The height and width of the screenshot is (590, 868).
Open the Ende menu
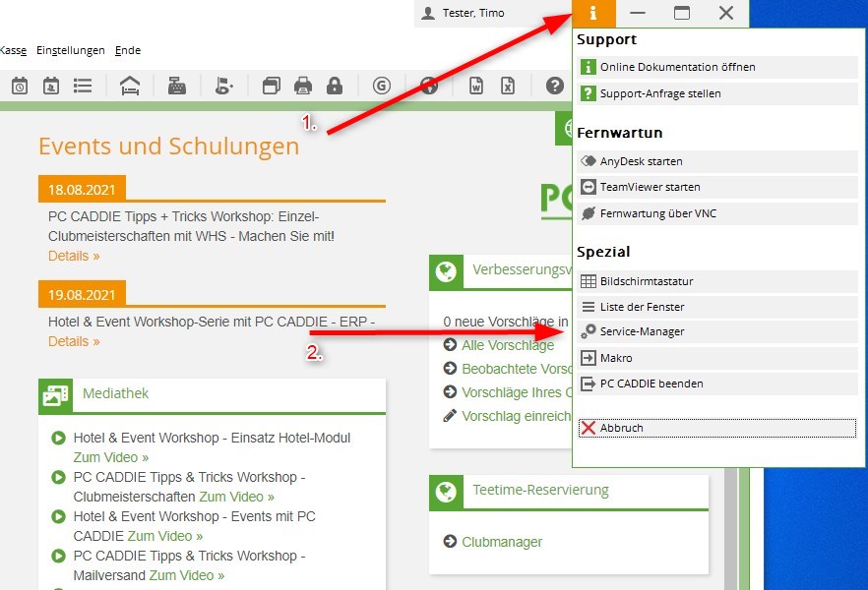128,50
